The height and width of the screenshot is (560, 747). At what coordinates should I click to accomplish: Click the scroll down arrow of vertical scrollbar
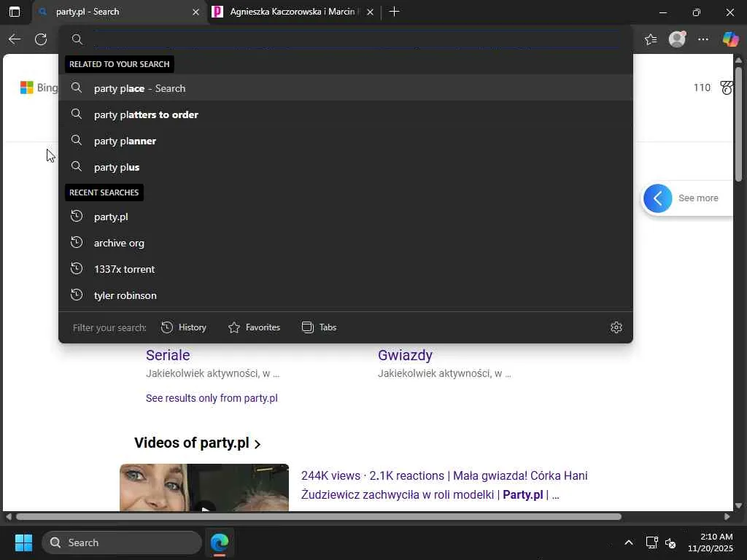point(738,505)
